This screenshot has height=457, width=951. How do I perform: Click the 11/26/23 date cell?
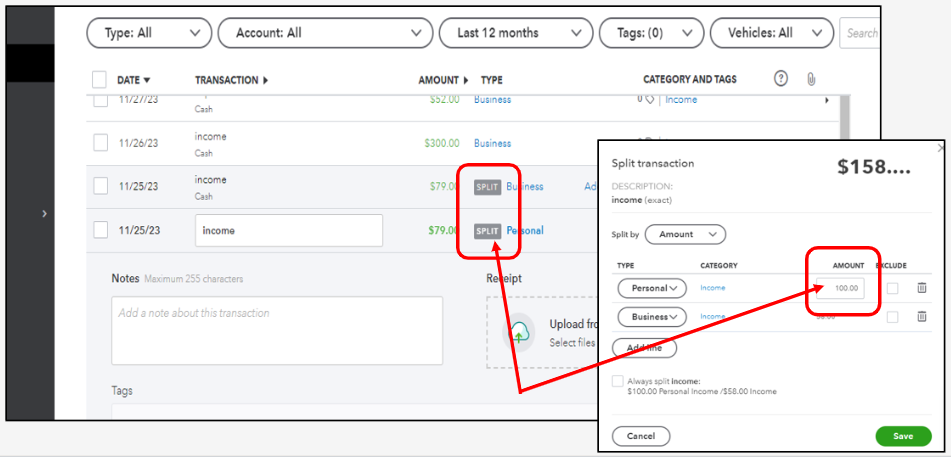click(x=138, y=143)
